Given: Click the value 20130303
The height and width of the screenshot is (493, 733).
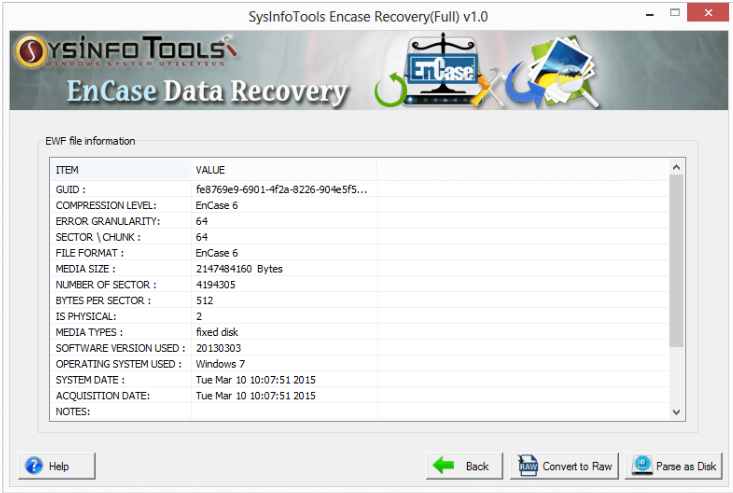Looking at the screenshot, I should point(219,348).
